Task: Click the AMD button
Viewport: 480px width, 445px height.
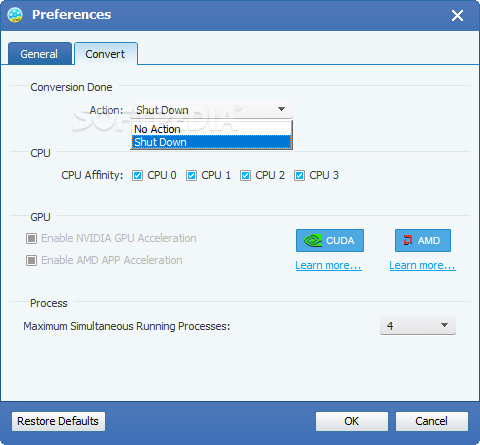Action: [423, 240]
